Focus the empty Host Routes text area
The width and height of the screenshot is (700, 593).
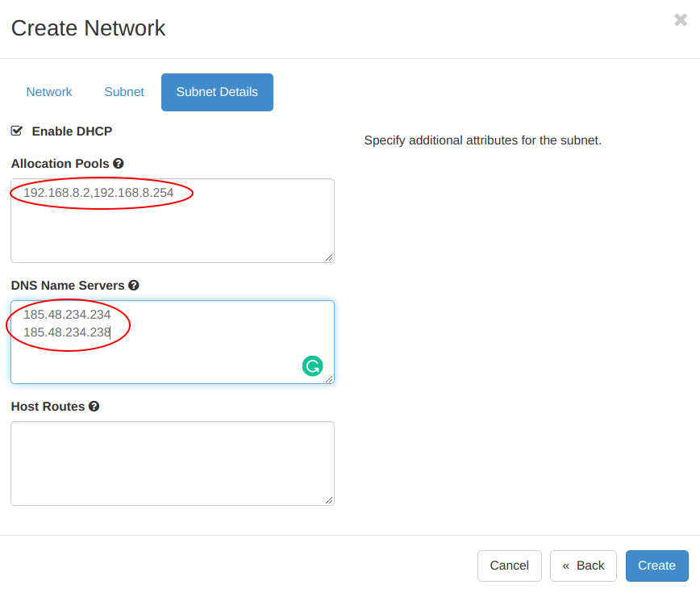[x=173, y=463]
